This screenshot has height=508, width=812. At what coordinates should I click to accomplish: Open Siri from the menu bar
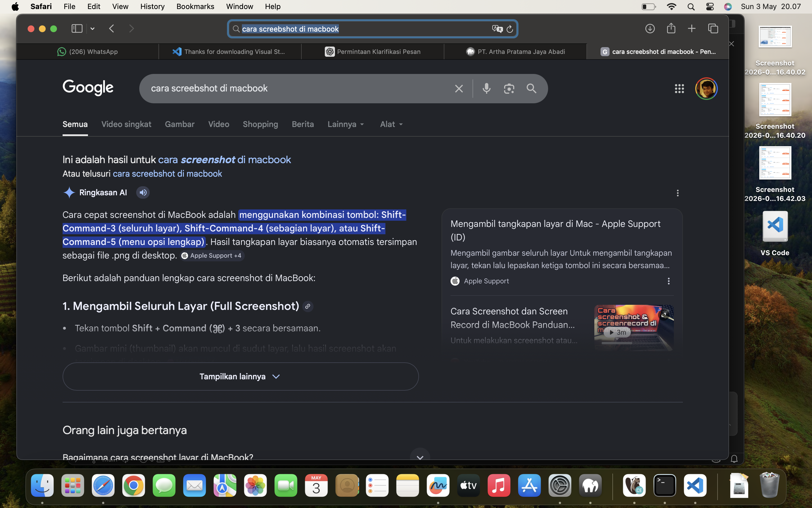pyautogui.click(x=728, y=7)
